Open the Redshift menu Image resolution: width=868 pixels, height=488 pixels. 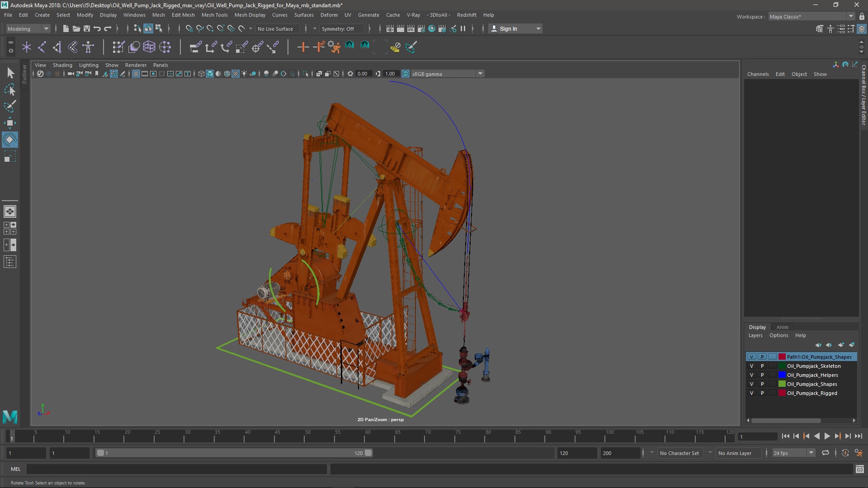pos(467,15)
